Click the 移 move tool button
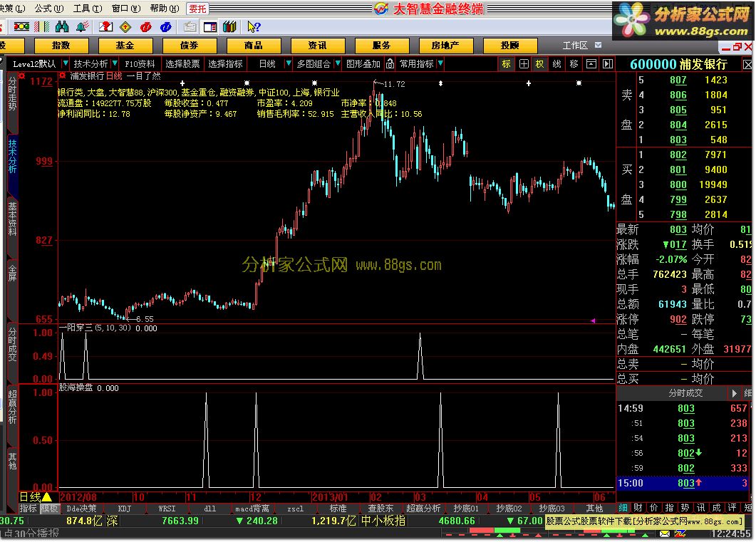This screenshot has width=756, height=542. (x=574, y=63)
